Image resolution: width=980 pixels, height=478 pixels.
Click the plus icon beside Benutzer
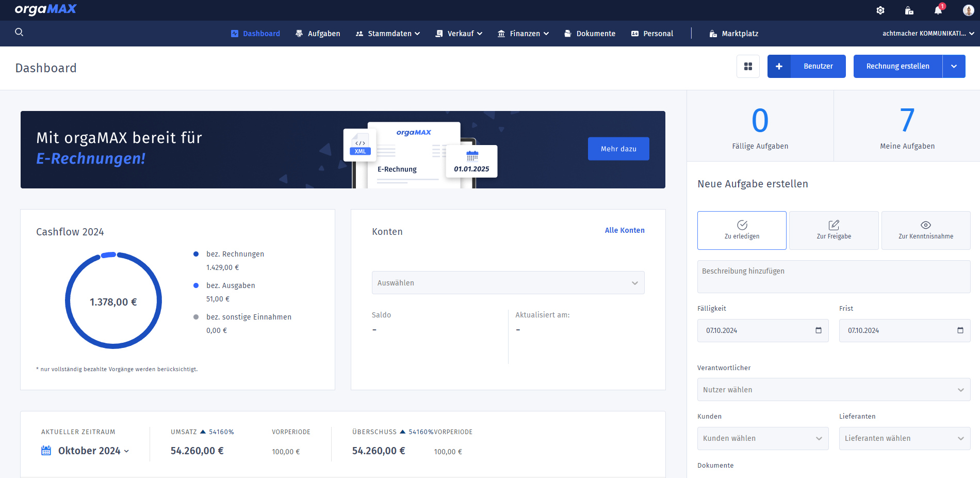[x=779, y=66]
